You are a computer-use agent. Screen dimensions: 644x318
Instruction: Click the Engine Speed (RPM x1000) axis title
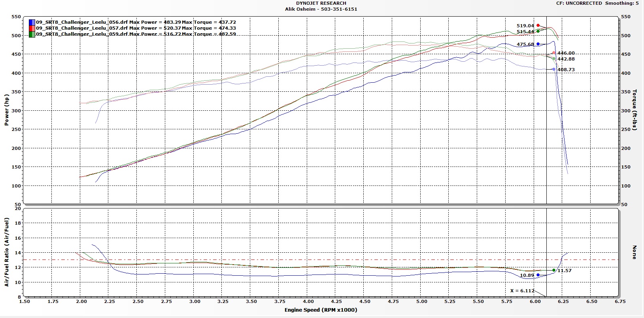[x=321, y=310]
